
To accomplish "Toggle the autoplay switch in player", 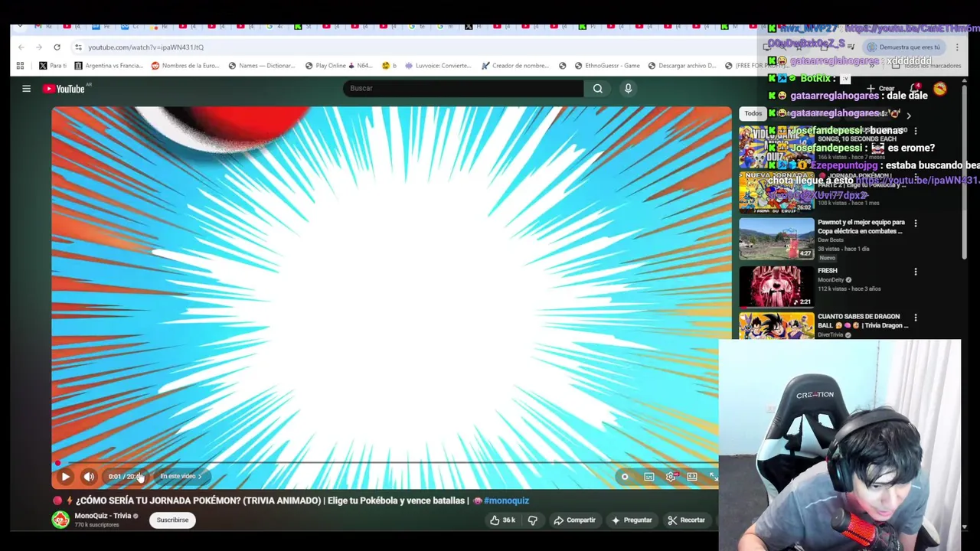I will click(x=625, y=477).
